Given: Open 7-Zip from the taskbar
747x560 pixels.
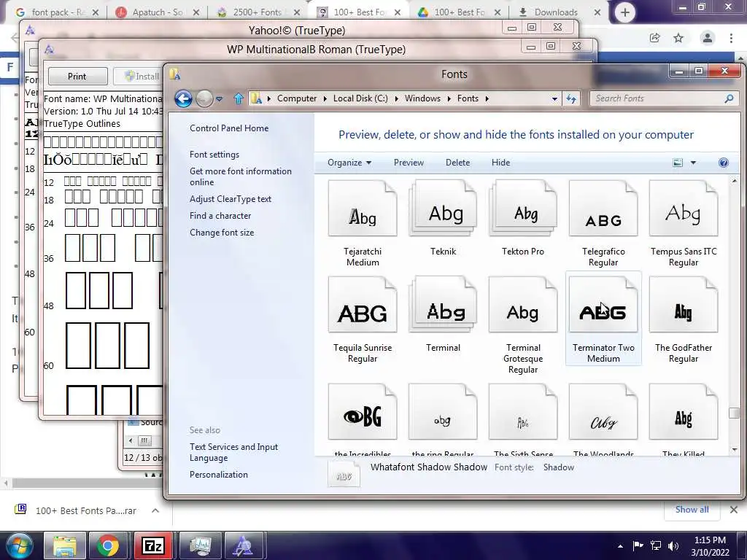Looking at the screenshot, I should click(153, 545).
